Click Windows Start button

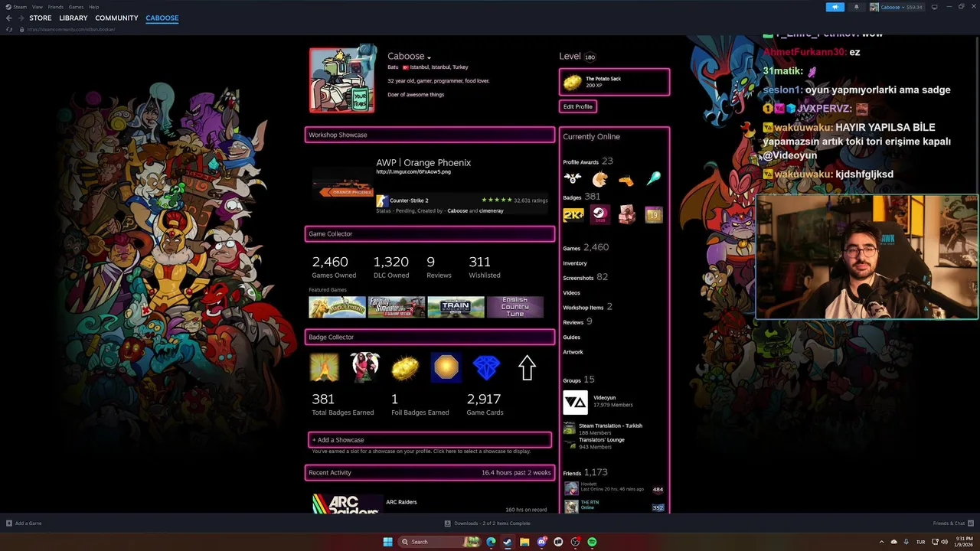click(387, 542)
